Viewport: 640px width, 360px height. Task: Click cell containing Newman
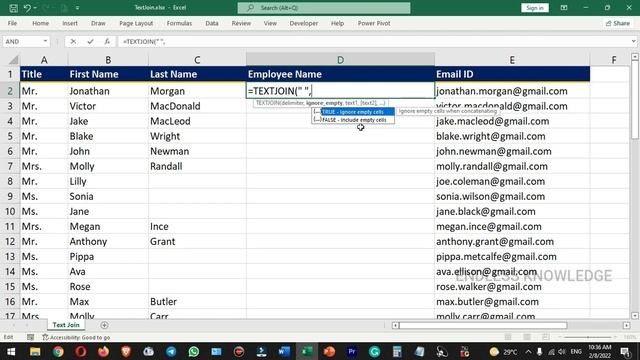click(x=197, y=151)
